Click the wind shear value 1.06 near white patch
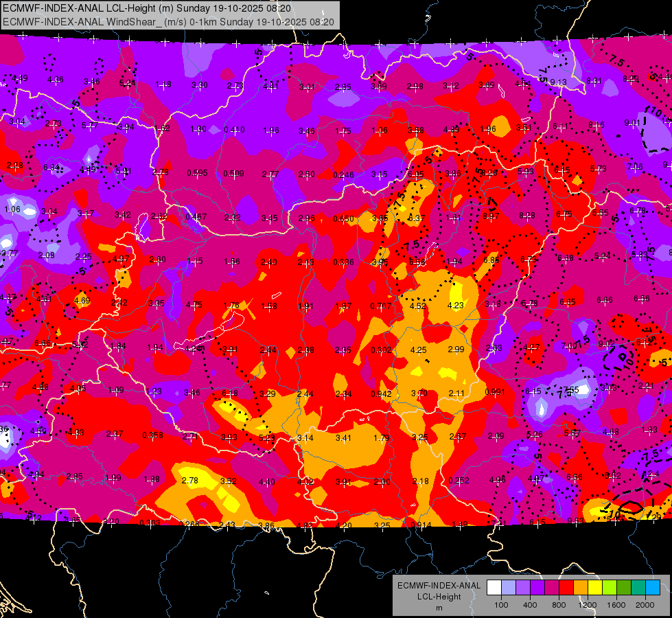Screen dimensions: 672x618 (x=12, y=209)
